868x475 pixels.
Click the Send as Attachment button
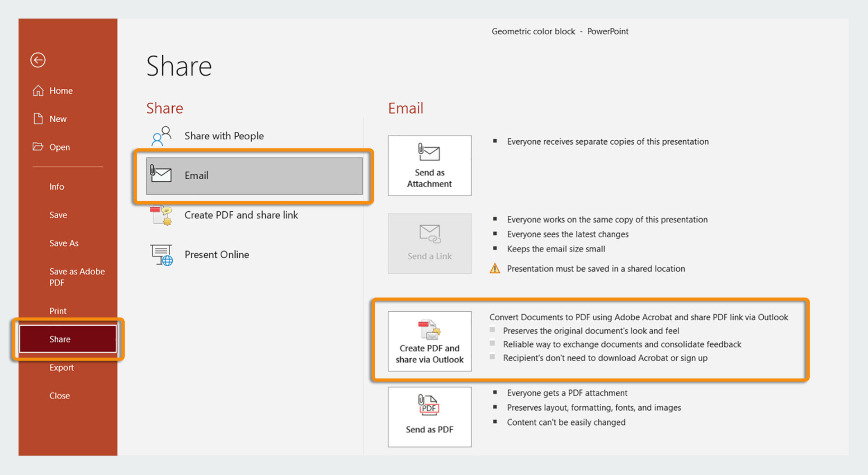[x=429, y=166]
